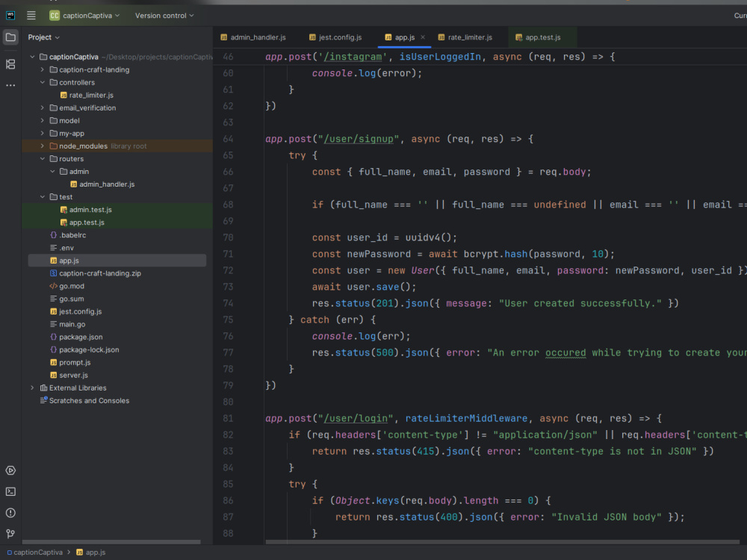The image size is (747, 560).
Task: Click captionCaptiva in the breadcrumb bar
Action: (35, 553)
